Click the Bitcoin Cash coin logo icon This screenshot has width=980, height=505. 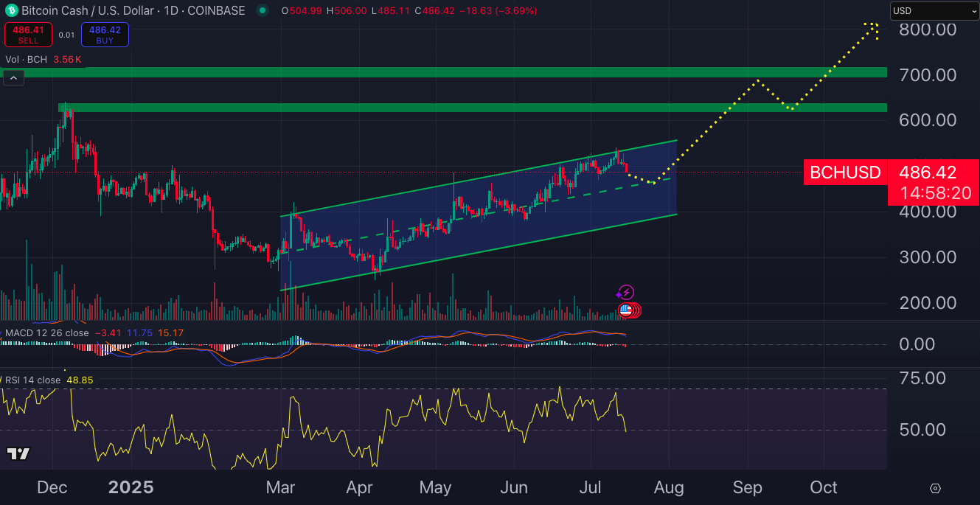11,11
